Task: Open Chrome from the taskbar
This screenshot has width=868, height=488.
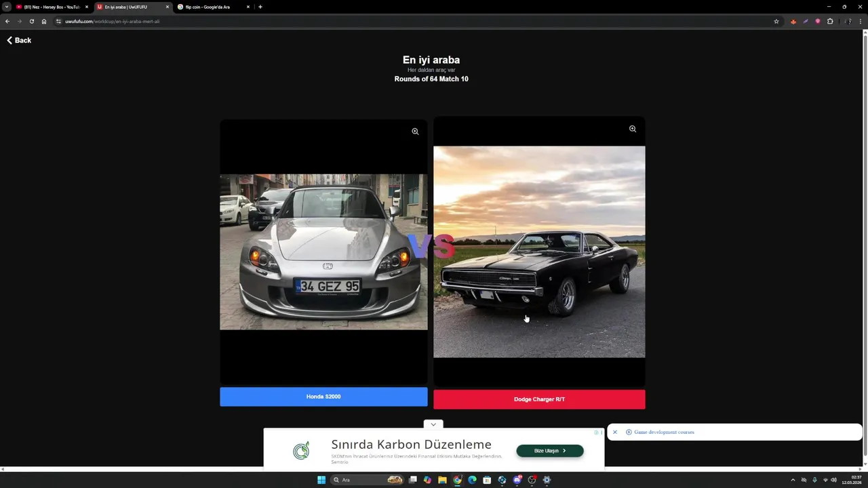Action: click(x=457, y=480)
